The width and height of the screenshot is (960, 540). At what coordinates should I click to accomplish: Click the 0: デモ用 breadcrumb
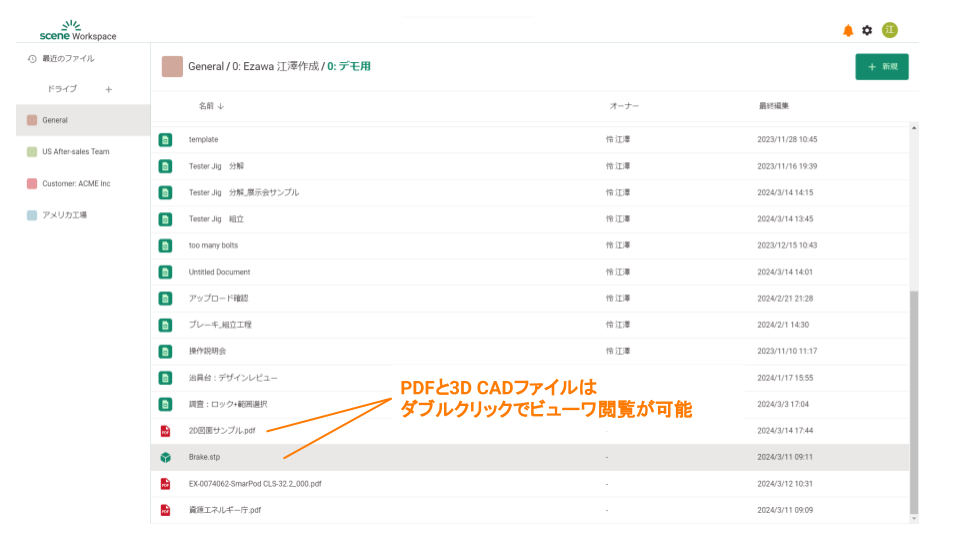349,66
